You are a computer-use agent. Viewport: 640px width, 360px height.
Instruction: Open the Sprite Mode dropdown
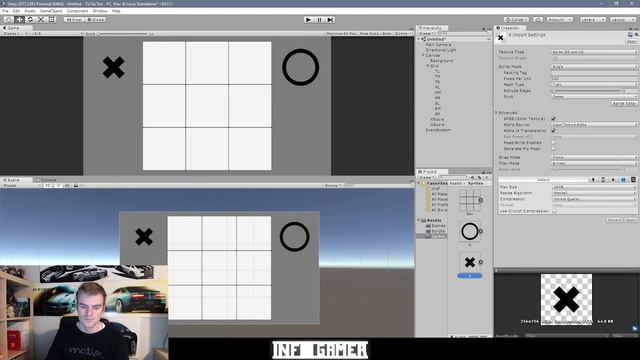coord(594,67)
